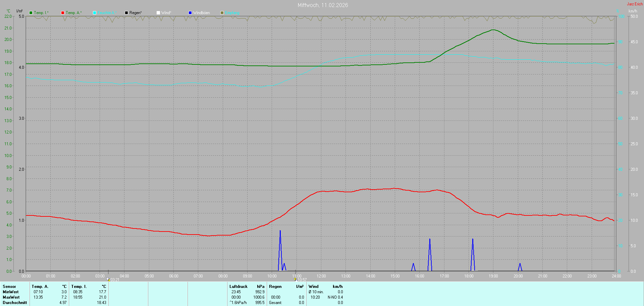This screenshot has height=306, width=644.
Task: Click the 'Gesamt:' rain total label
Action: tap(275, 303)
